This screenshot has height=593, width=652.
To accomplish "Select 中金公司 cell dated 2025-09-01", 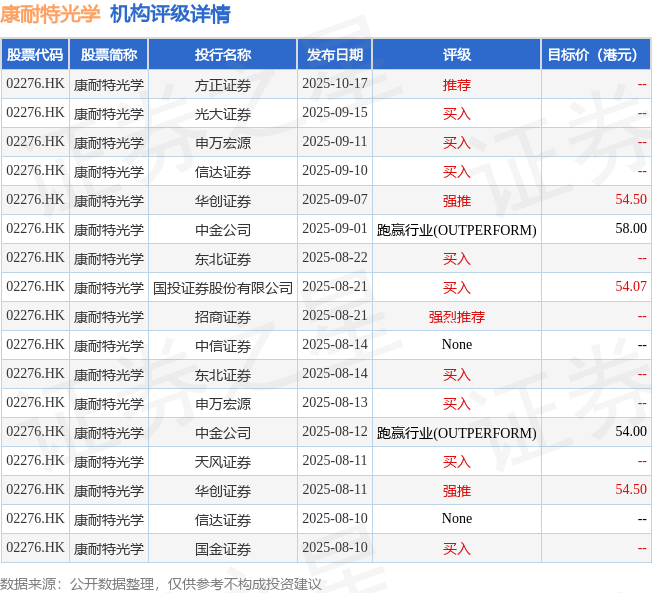I will (x=223, y=230).
